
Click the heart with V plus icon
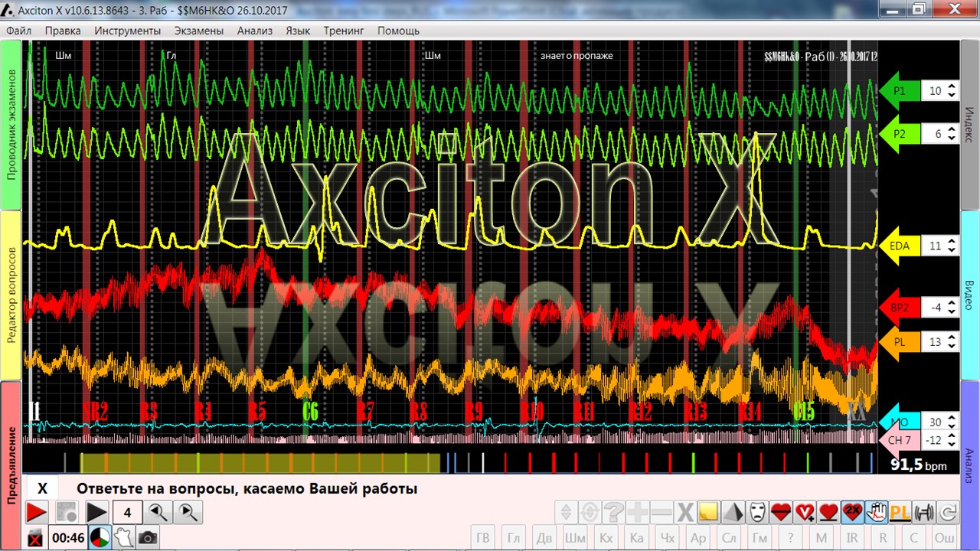(x=804, y=512)
